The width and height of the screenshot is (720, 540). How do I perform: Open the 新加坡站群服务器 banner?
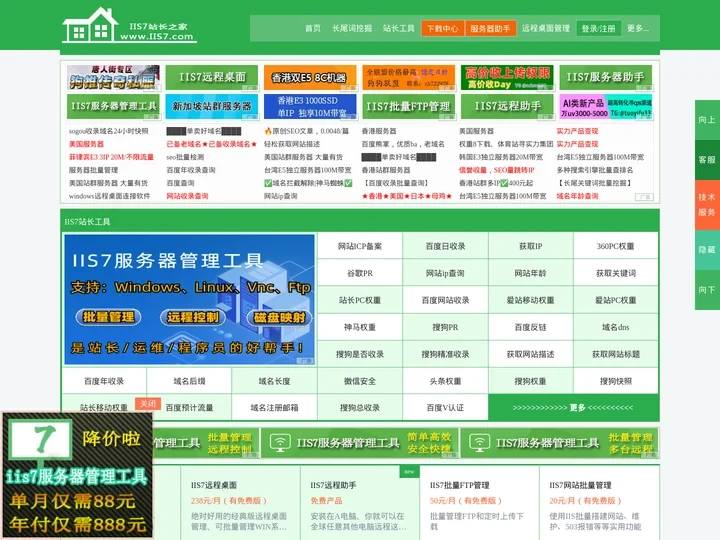(x=212, y=107)
